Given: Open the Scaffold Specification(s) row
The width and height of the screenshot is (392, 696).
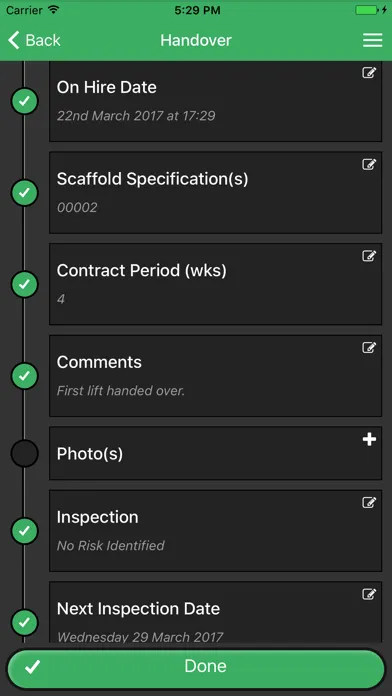Looking at the screenshot, I should (215, 193).
